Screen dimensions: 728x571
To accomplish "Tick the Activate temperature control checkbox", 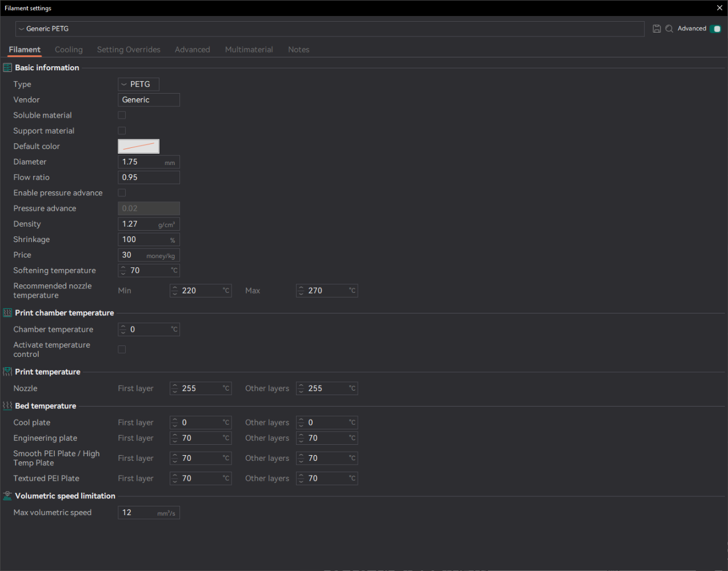I will tap(122, 349).
